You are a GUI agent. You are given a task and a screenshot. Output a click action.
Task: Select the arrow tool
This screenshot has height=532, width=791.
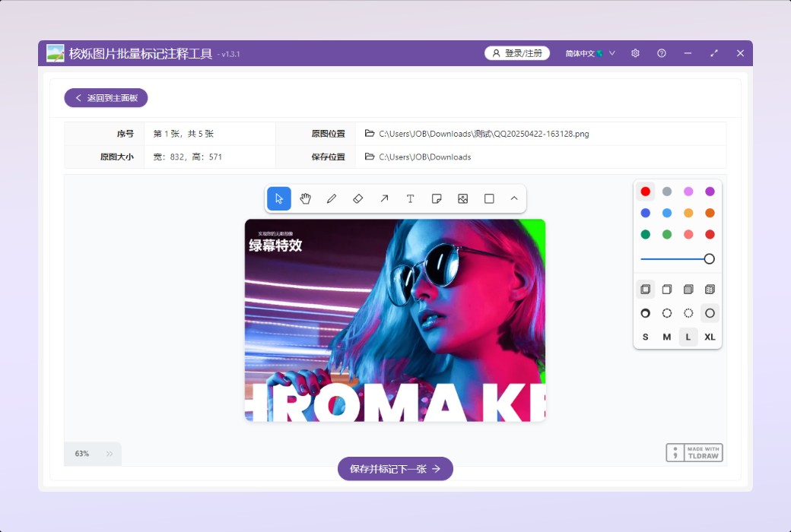384,198
